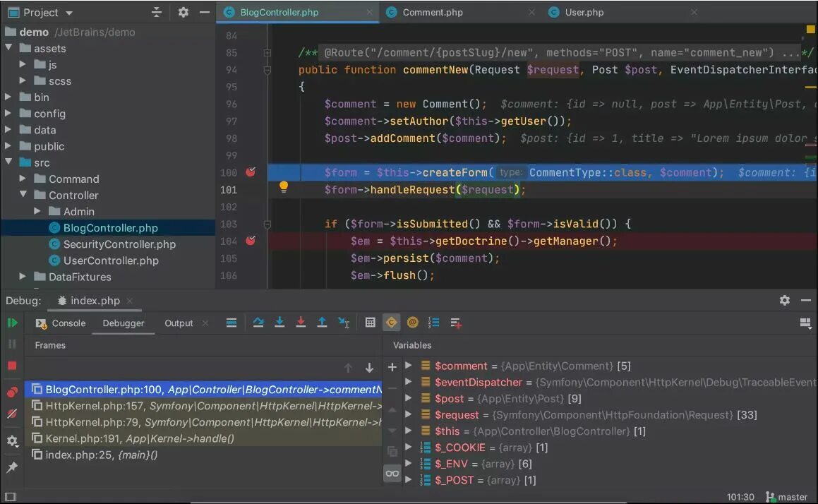This screenshot has width=818, height=504.
Task: Expand the js folder
Action: point(23,64)
